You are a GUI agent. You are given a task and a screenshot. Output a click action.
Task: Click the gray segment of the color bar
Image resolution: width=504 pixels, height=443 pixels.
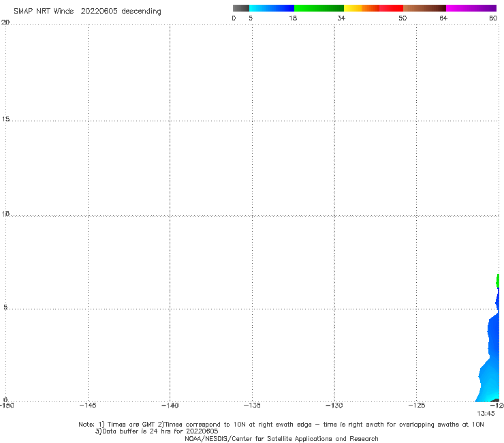[x=240, y=8]
